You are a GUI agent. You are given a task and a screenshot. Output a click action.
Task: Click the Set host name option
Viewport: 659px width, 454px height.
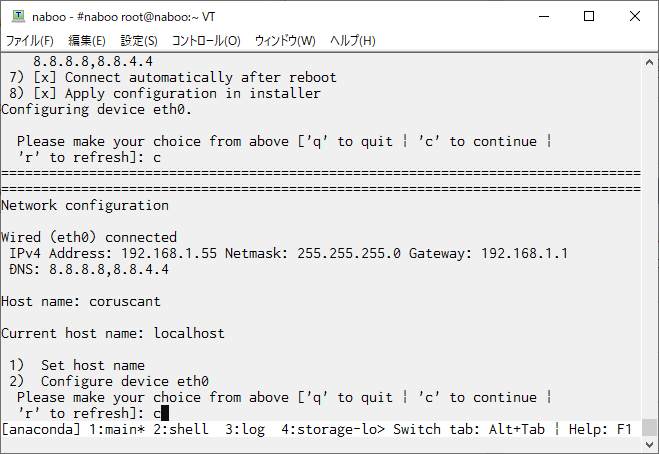pos(92,365)
